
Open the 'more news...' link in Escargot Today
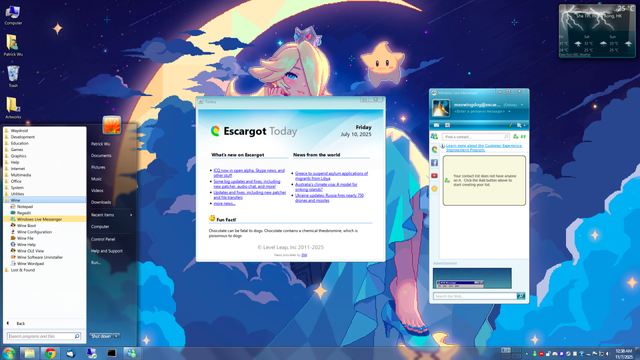(224, 203)
